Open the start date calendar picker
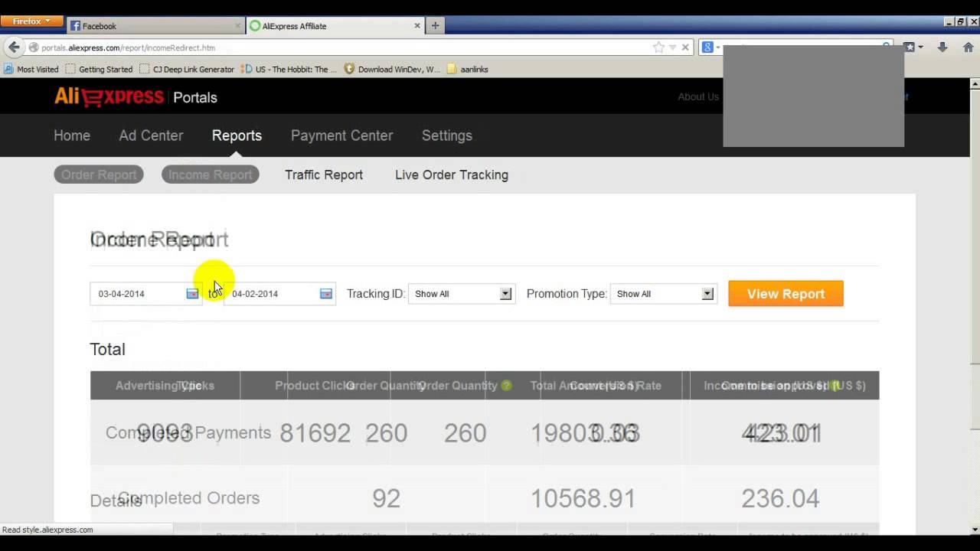 pos(192,294)
